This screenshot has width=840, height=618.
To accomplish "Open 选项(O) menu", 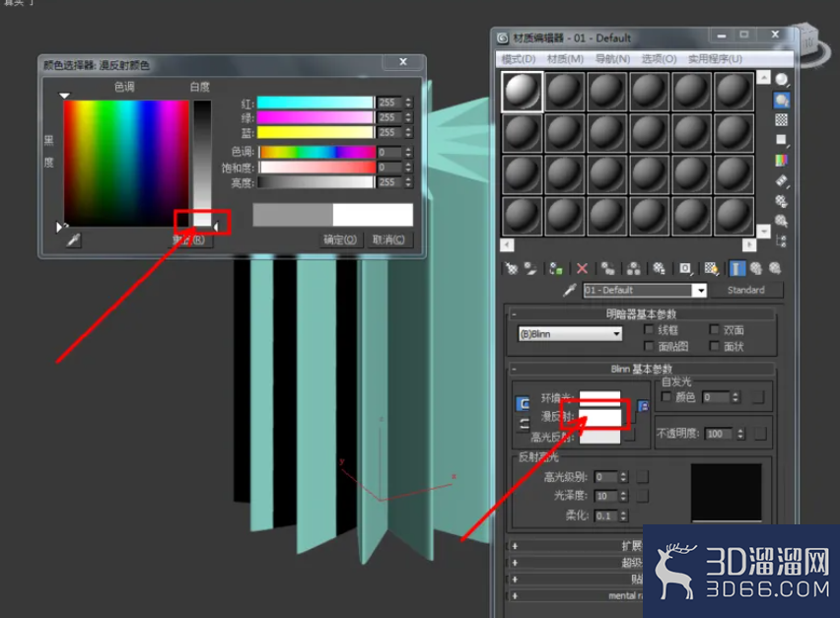I will click(659, 59).
